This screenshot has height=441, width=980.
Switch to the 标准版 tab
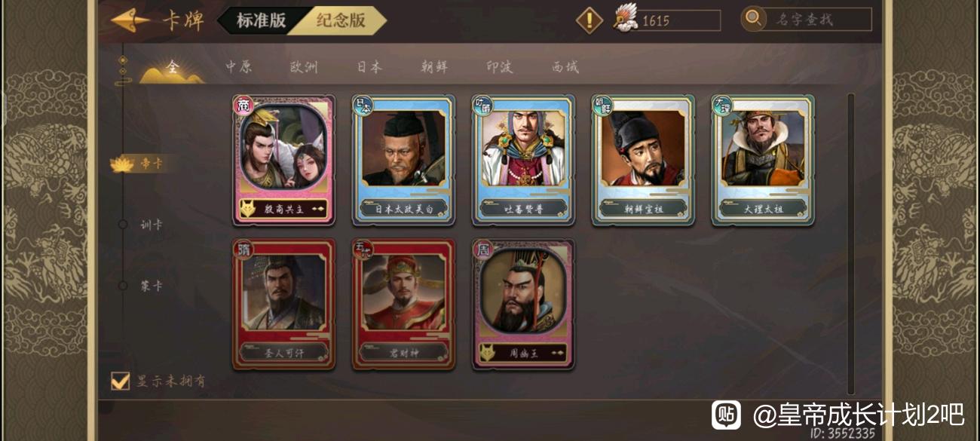pos(260,20)
